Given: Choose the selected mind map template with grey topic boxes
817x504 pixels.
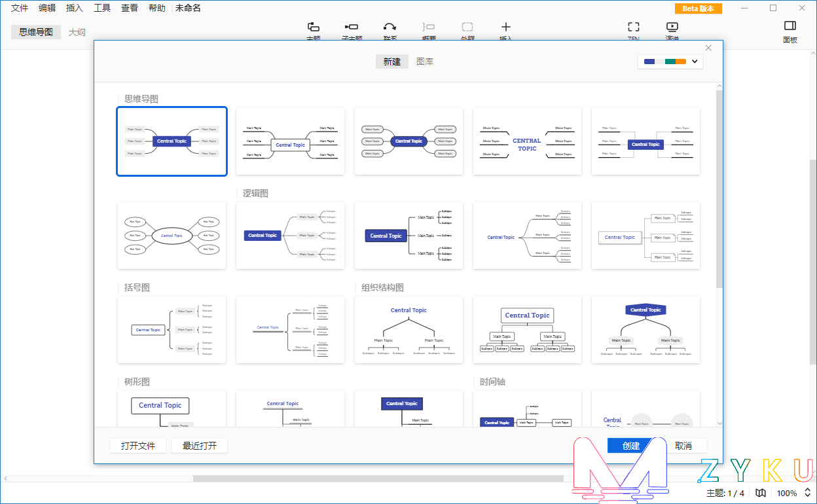Looking at the screenshot, I should pyautogui.click(x=172, y=141).
